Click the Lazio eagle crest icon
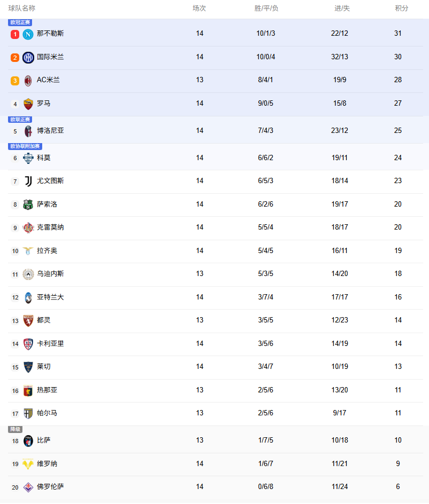Viewport: 429px width, 504px height. (x=28, y=251)
